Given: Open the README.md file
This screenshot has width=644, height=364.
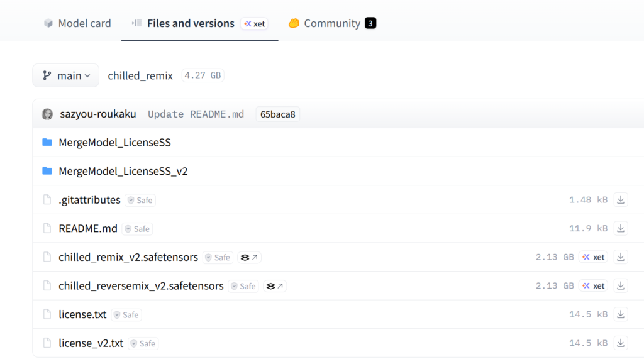Looking at the screenshot, I should 88,229.
